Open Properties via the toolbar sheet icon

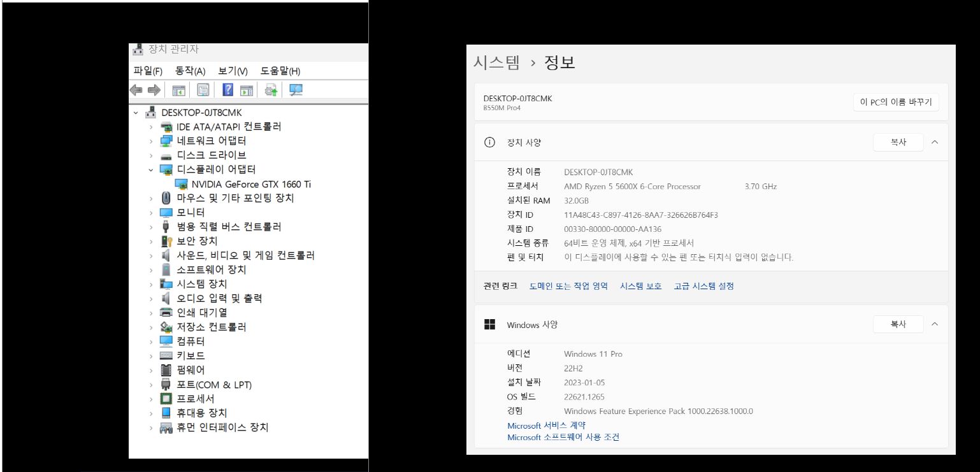(x=203, y=90)
